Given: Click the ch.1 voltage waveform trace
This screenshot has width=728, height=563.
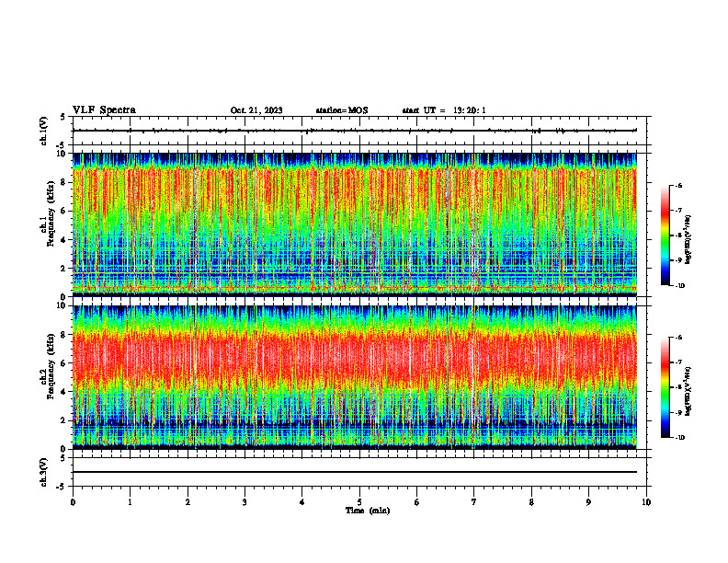Looking at the screenshot, I should click(x=355, y=131).
